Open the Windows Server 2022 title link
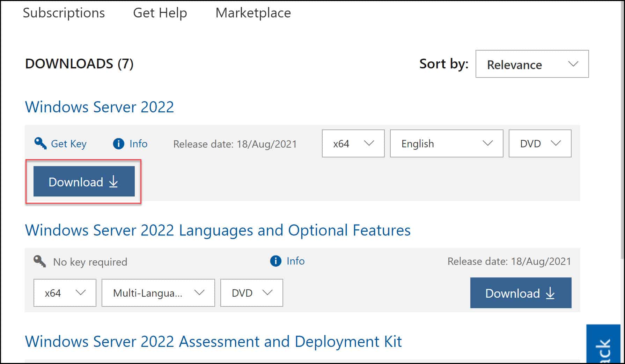 coord(100,107)
